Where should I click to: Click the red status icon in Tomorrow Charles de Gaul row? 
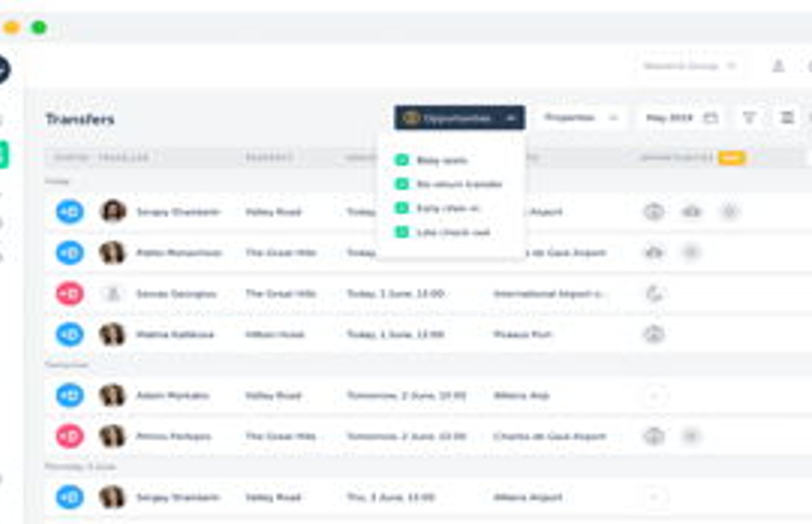point(70,436)
